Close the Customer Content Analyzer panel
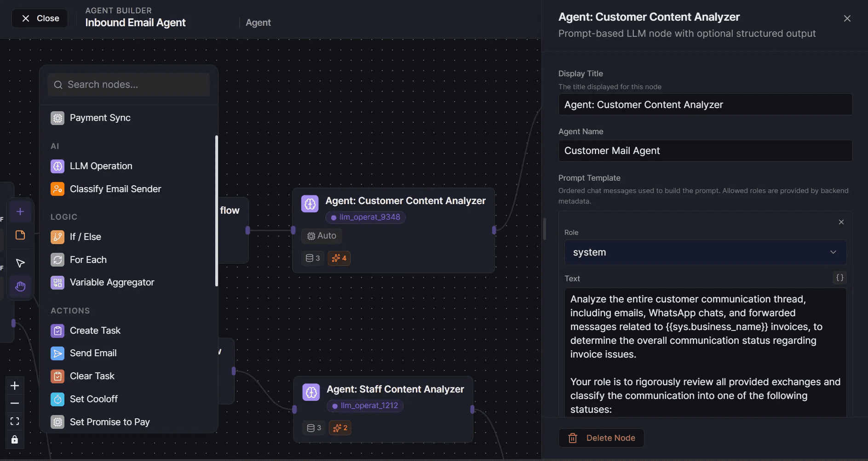This screenshot has width=868, height=461. [847, 18]
